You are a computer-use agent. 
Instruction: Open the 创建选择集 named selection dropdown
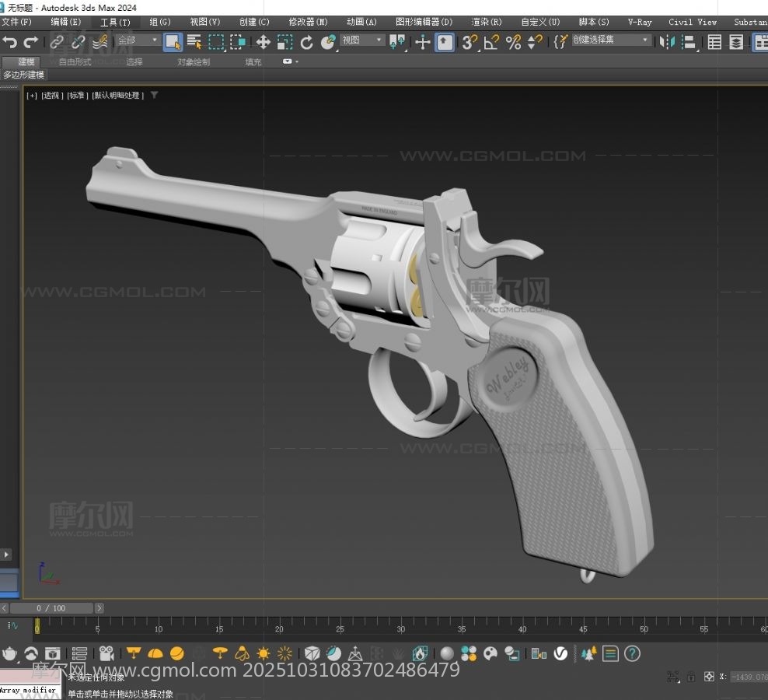(x=611, y=40)
